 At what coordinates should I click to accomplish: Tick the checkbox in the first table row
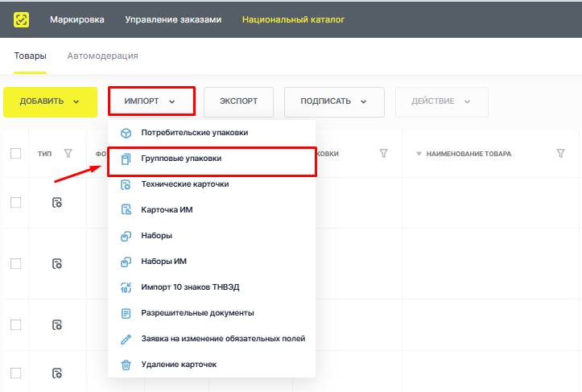point(15,203)
